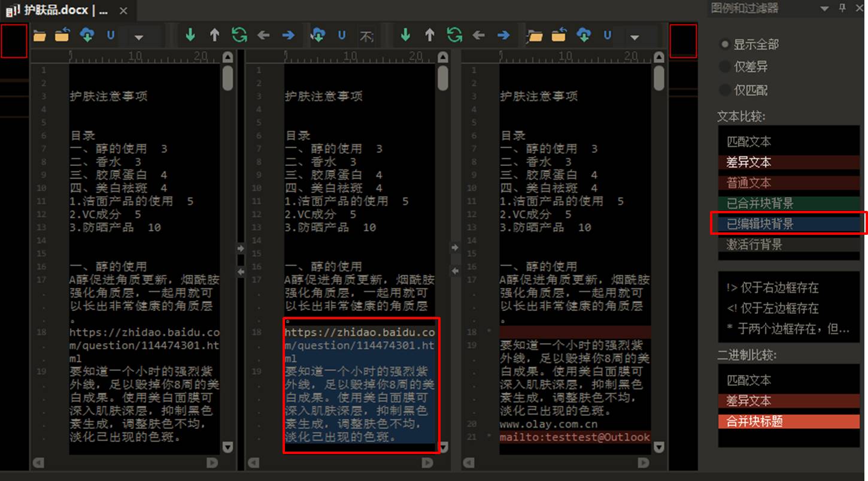Pick the 普通文本 color swatch

point(789,183)
